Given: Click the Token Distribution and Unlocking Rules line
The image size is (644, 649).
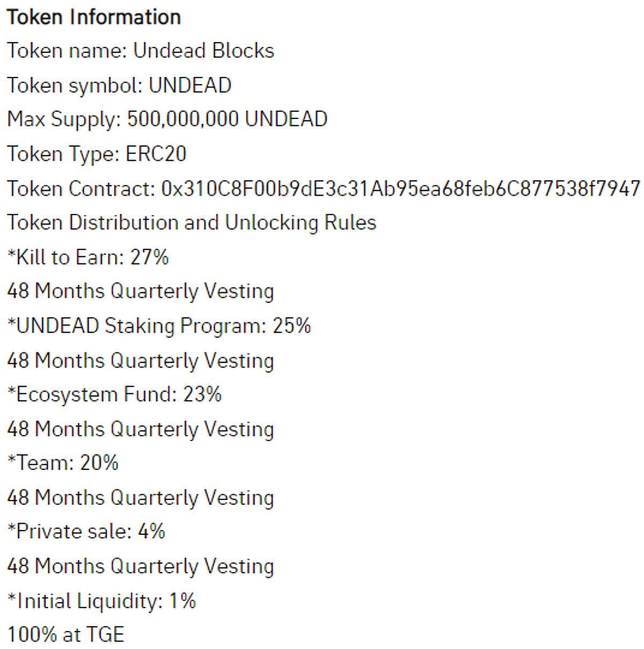Looking at the screenshot, I should pos(191,222).
